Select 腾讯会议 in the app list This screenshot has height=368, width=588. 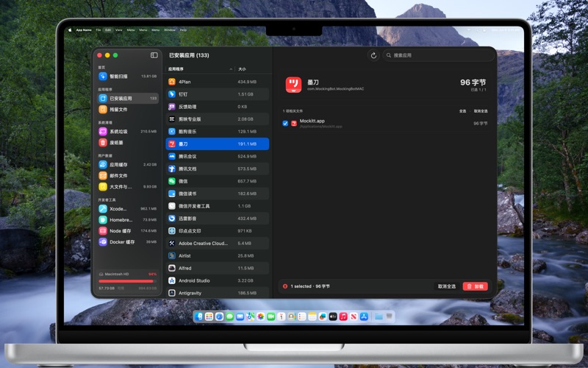(218, 156)
